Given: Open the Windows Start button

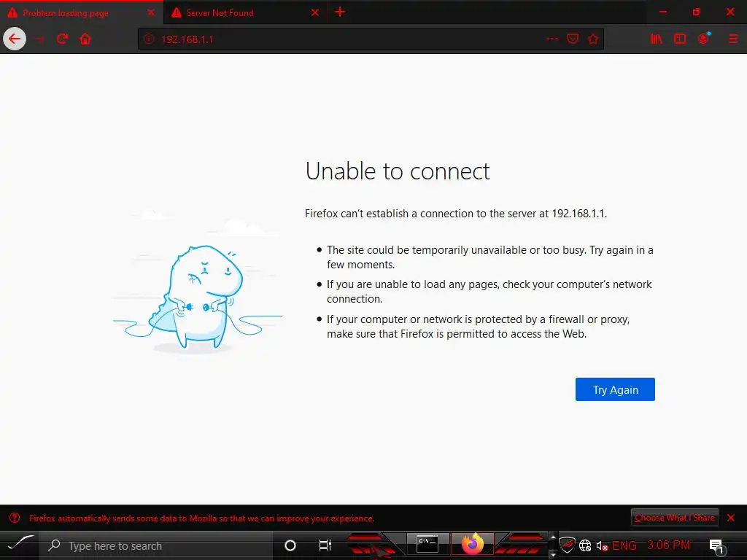Looking at the screenshot, I should coord(20,545).
